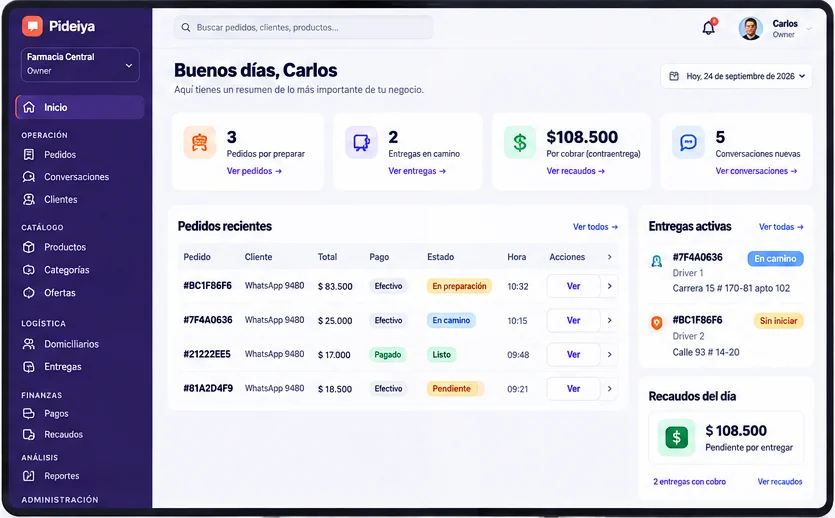Expand row chevron for order #21222EE5
Image resolution: width=835 pixels, height=518 pixels.
click(609, 354)
